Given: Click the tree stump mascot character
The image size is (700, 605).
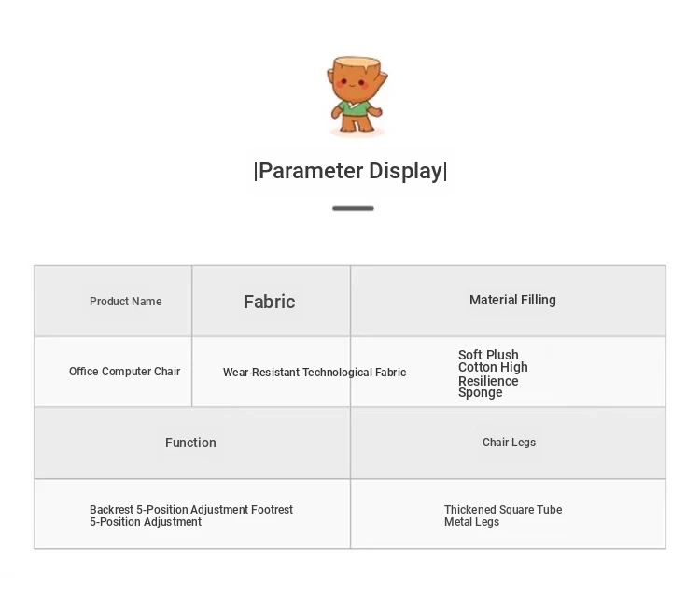Looking at the screenshot, I should coord(356,95).
